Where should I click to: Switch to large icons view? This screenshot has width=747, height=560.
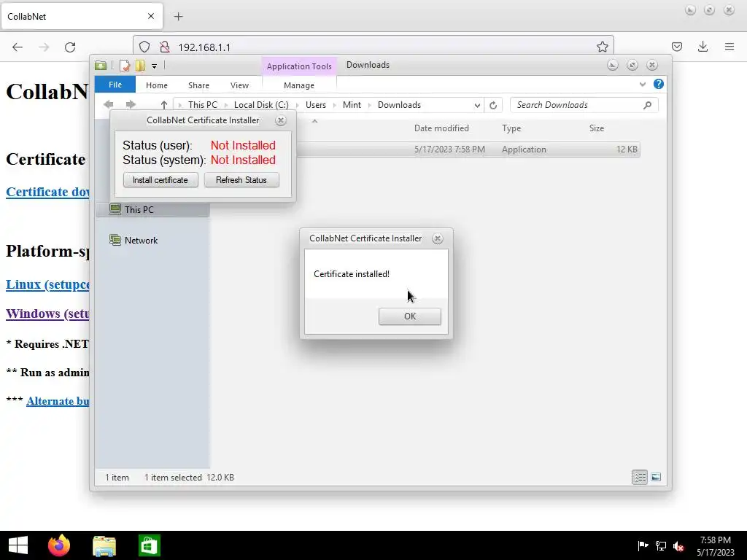(656, 477)
